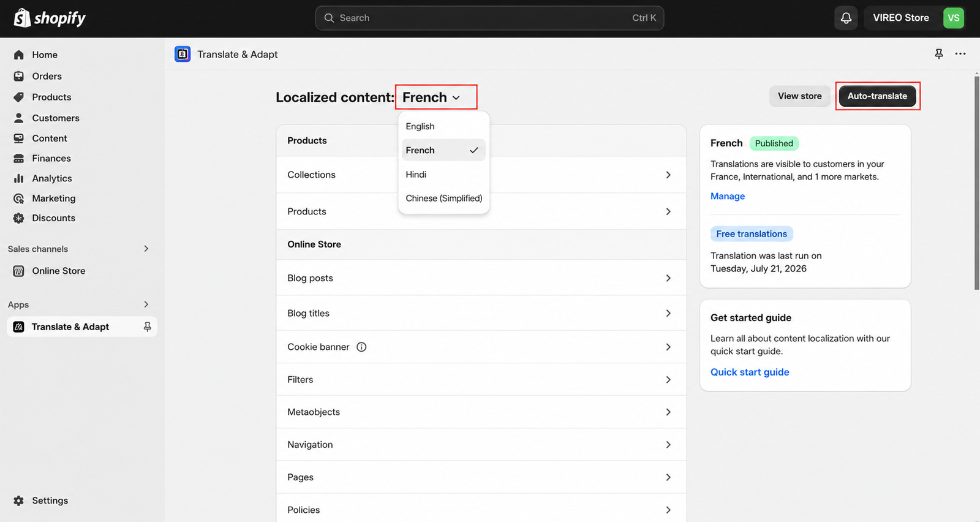Click the Discounts badge icon
The height and width of the screenshot is (522, 980).
pos(19,218)
